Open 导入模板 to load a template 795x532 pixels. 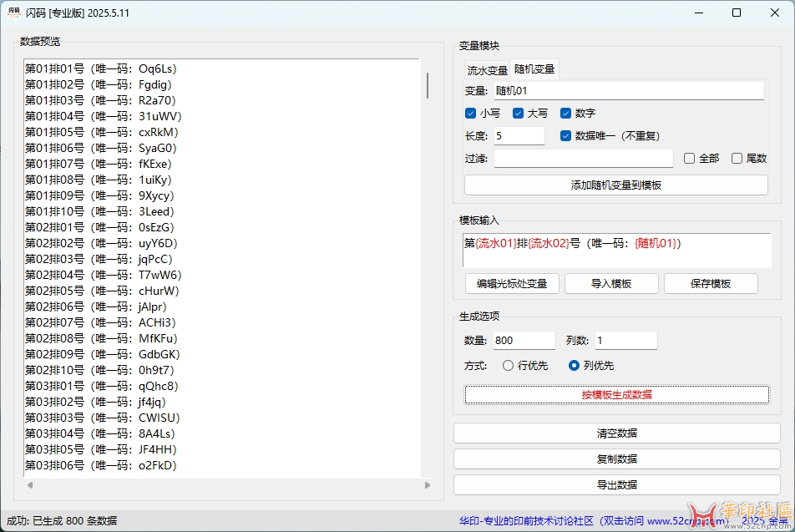611,284
